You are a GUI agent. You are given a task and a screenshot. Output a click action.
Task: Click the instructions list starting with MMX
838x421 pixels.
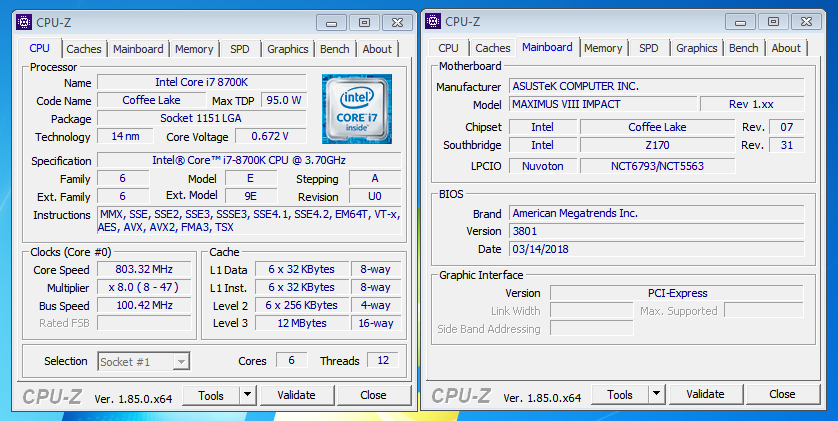(249, 221)
